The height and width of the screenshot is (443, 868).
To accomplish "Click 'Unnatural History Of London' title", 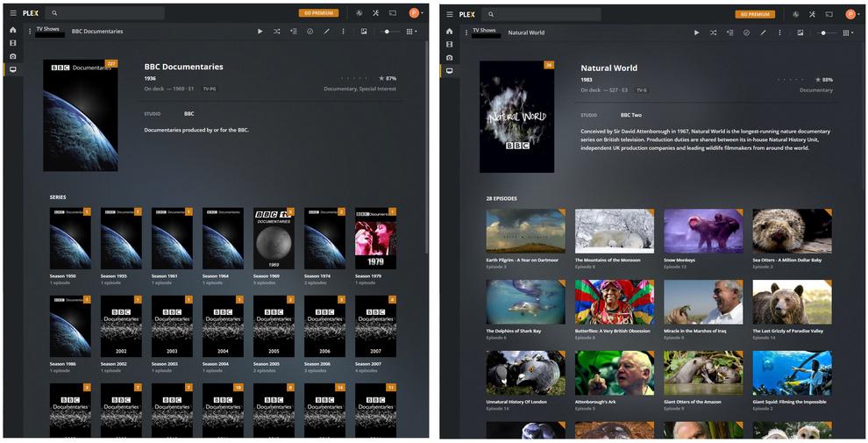I will tap(513, 402).
